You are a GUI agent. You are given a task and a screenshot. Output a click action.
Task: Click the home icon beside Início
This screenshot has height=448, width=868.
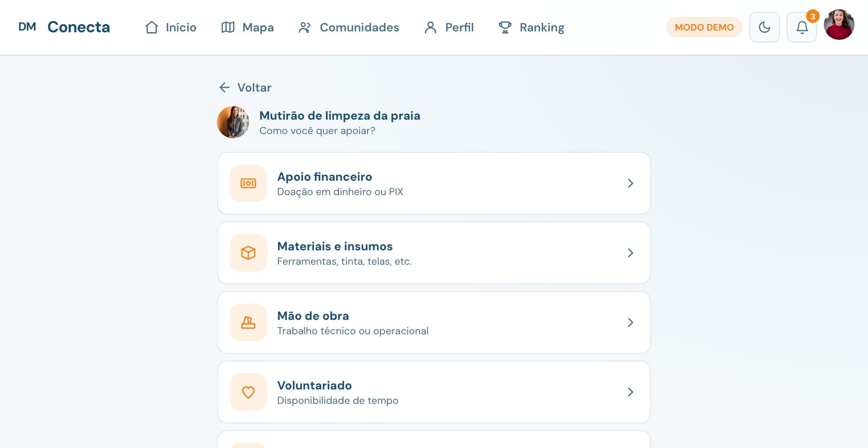(152, 27)
